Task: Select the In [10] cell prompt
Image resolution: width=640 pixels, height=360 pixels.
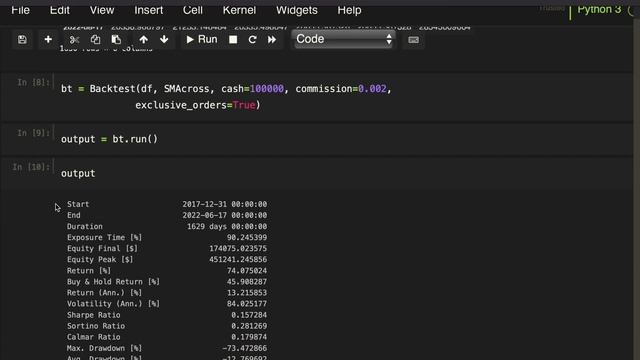Action: pyautogui.click(x=31, y=167)
